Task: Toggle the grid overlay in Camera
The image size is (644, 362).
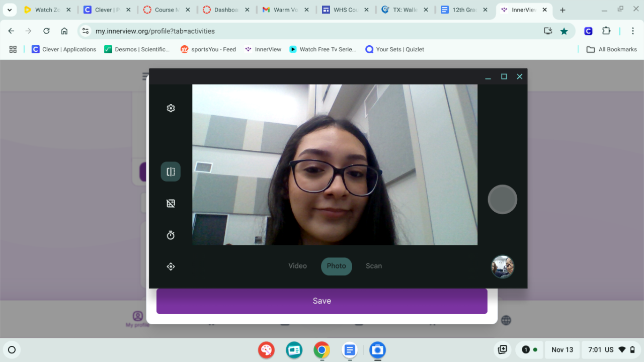Action: [171, 203]
